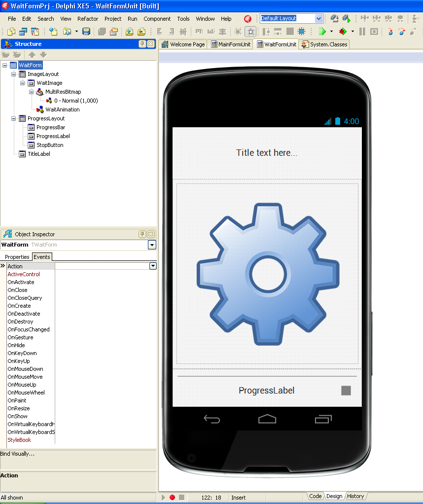This screenshot has height=504, width=423.
Task: Click the ProgressLabel text on the form
Action: [x=266, y=391]
